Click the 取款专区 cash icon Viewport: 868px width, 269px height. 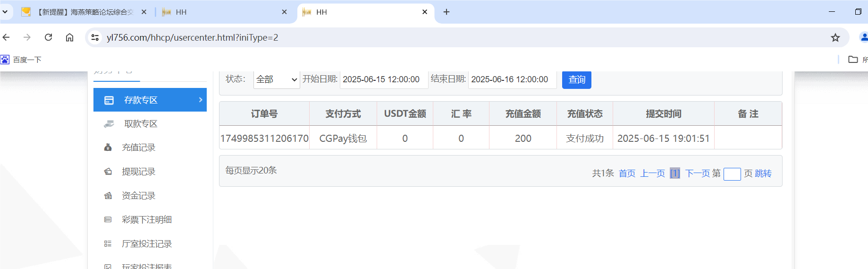[x=109, y=124]
